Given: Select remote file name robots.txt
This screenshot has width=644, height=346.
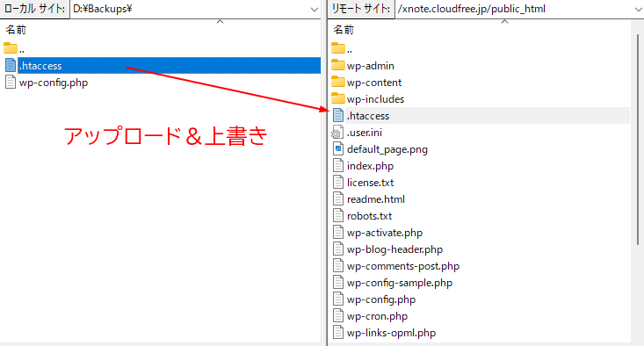Looking at the screenshot, I should (x=369, y=216).
